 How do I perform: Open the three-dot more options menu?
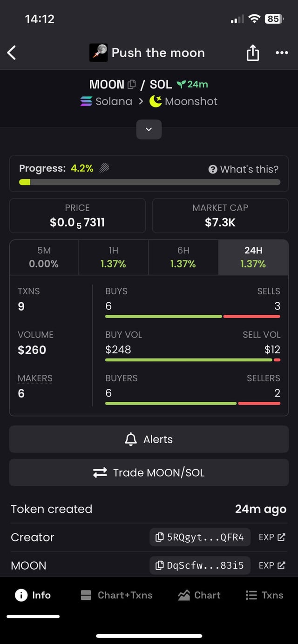point(282,53)
